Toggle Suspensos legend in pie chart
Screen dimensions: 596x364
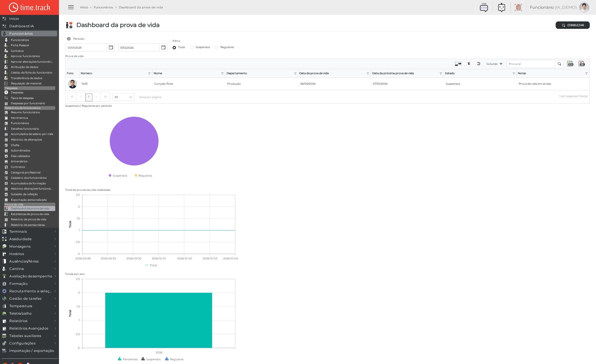pyautogui.click(x=118, y=176)
